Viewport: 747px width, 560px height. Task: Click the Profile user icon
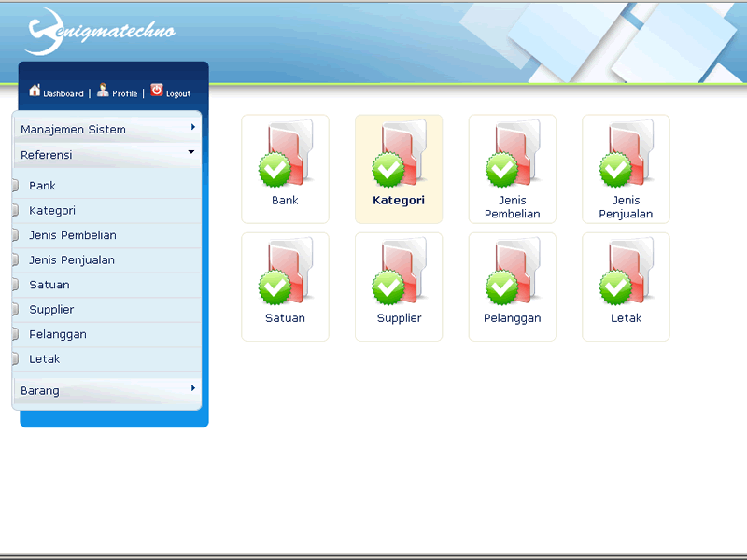[x=103, y=90]
